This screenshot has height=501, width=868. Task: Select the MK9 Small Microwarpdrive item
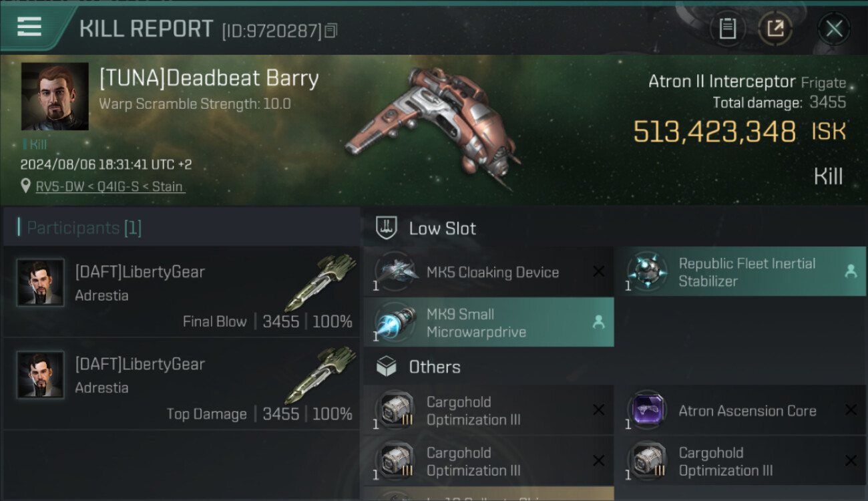click(489, 323)
